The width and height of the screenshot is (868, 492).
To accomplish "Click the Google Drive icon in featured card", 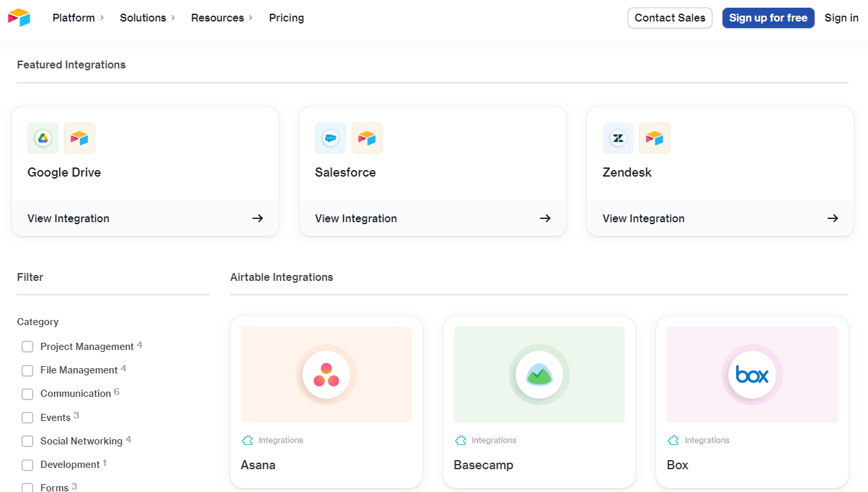I will pos(43,138).
